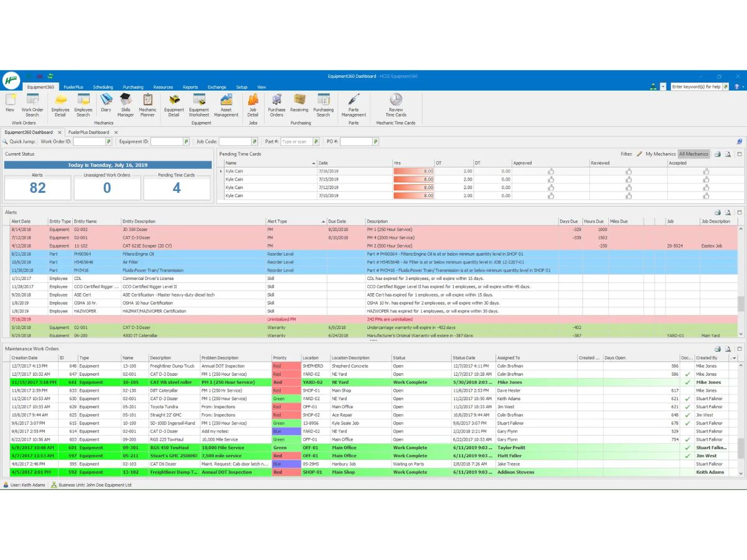This screenshot has width=747, height=560.
Task: Switch to the Scheduling ribbon tab
Action: pyautogui.click(x=103, y=87)
